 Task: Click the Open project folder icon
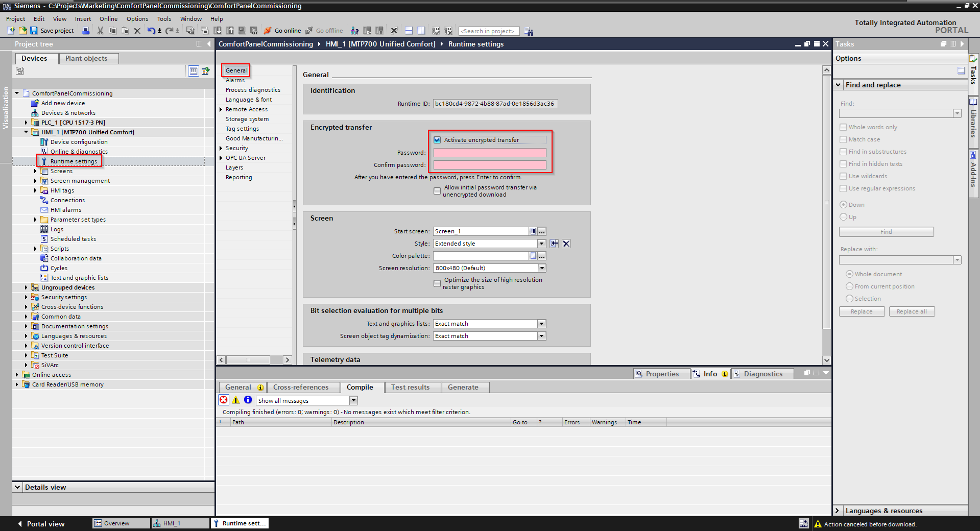click(22, 31)
